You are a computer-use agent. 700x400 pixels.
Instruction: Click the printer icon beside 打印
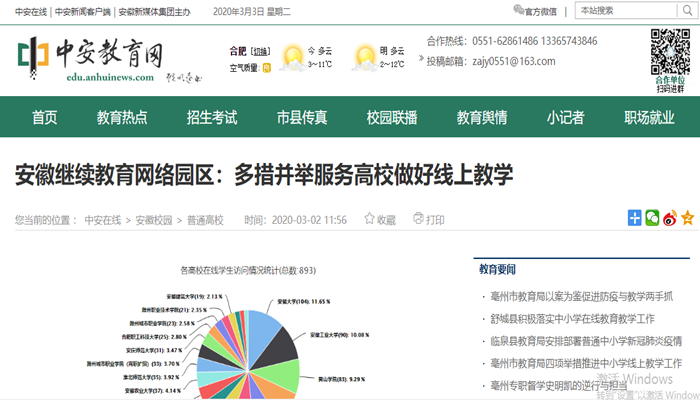tap(418, 218)
